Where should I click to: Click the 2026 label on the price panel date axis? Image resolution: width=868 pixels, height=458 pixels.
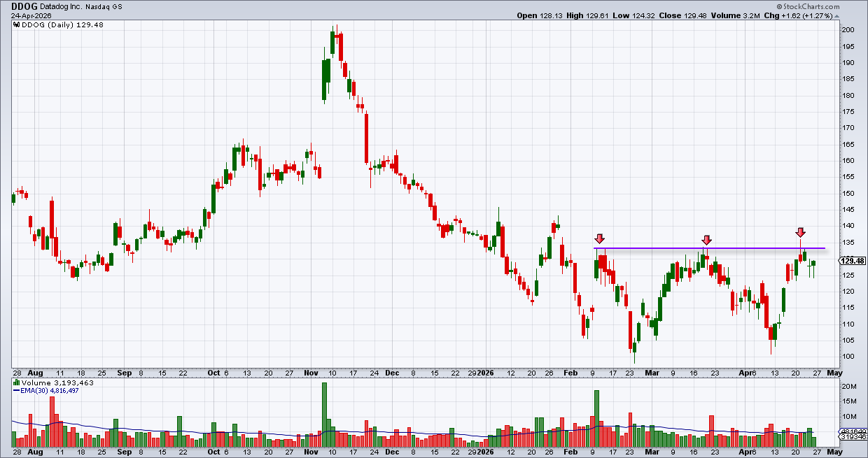[486, 373]
